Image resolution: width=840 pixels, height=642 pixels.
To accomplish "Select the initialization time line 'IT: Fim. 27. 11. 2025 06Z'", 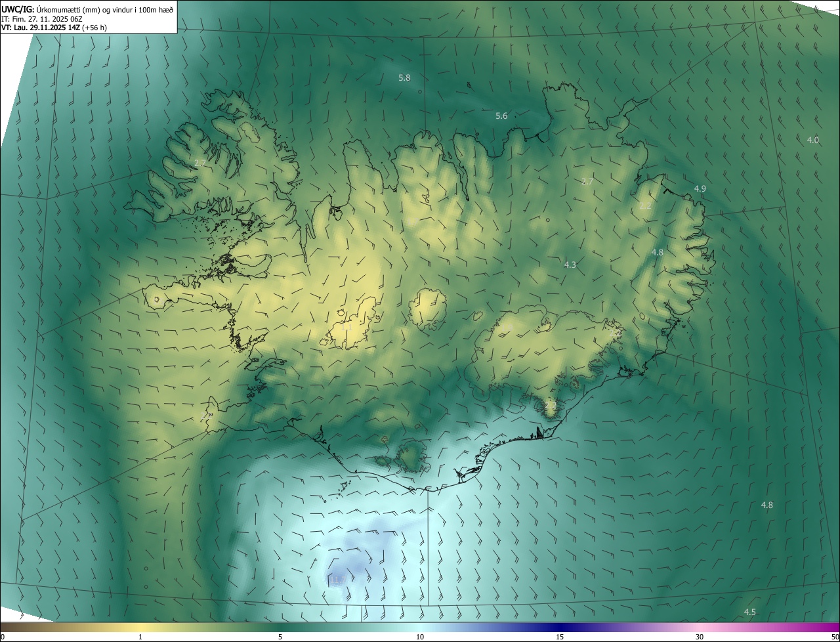I will (42, 18).
